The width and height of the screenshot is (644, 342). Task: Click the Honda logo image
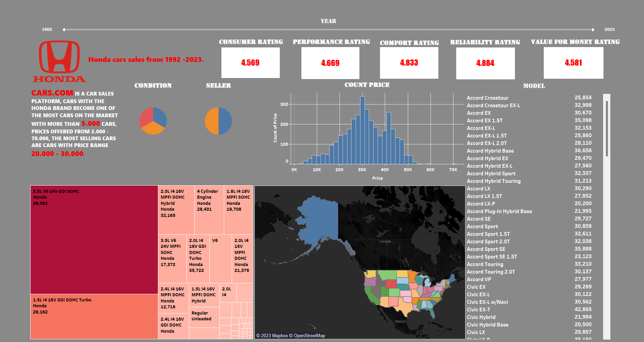(59, 62)
